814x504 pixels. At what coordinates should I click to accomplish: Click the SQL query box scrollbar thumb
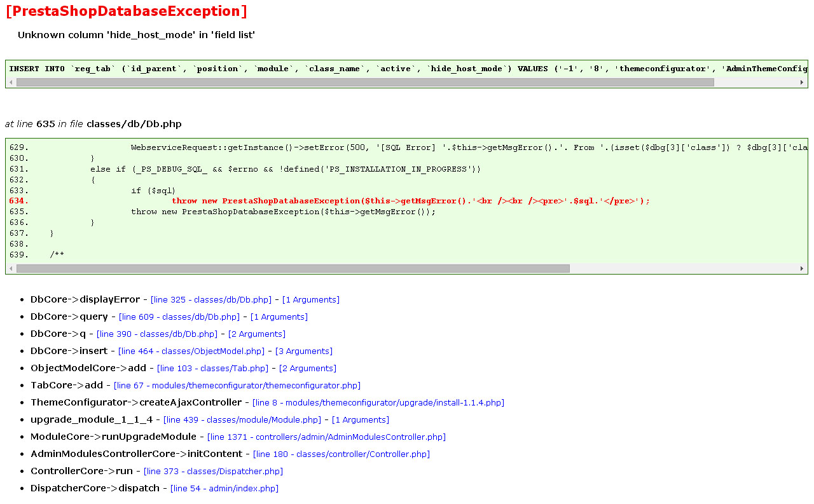click(x=365, y=82)
